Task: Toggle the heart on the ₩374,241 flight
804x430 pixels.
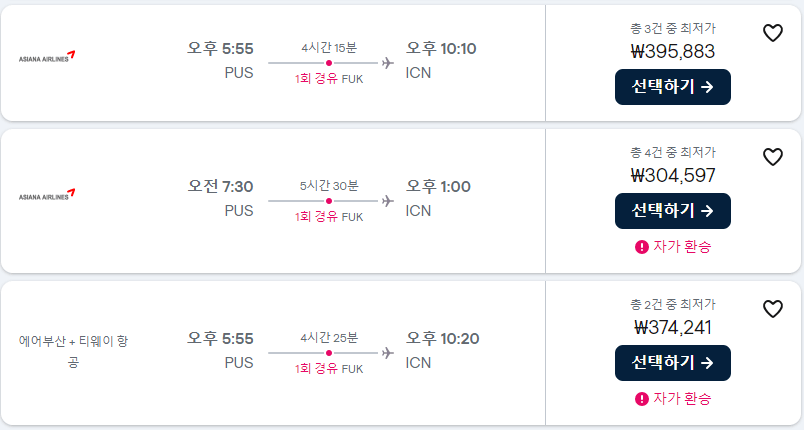Action: pyautogui.click(x=772, y=309)
